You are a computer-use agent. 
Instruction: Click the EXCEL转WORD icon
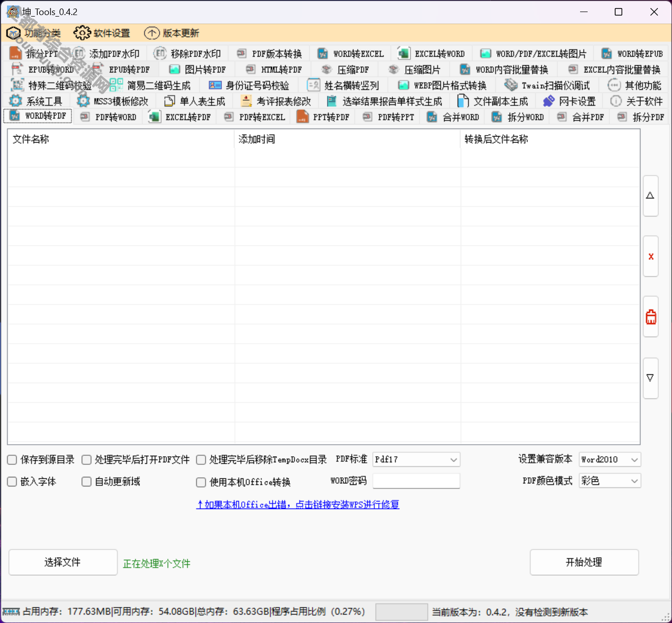click(404, 53)
